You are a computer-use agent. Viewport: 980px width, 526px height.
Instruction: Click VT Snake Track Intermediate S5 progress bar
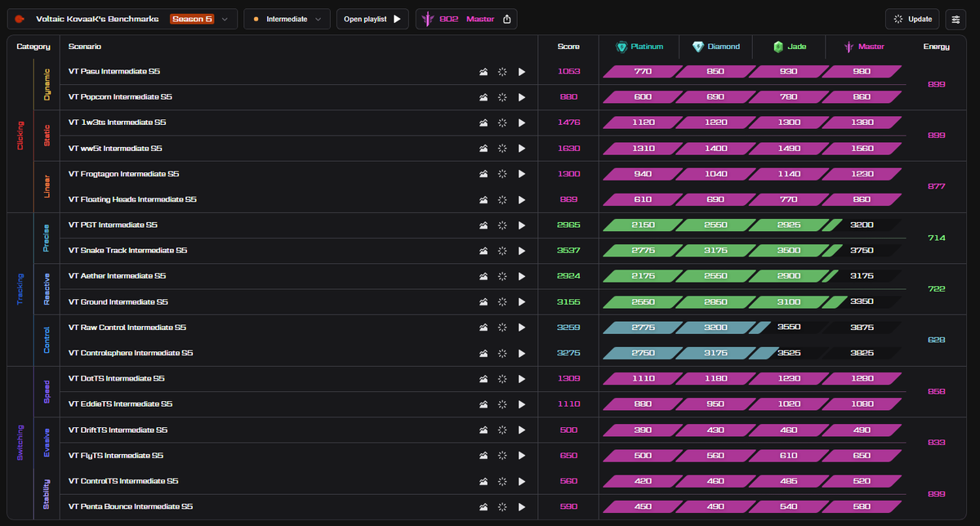[752, 251]
